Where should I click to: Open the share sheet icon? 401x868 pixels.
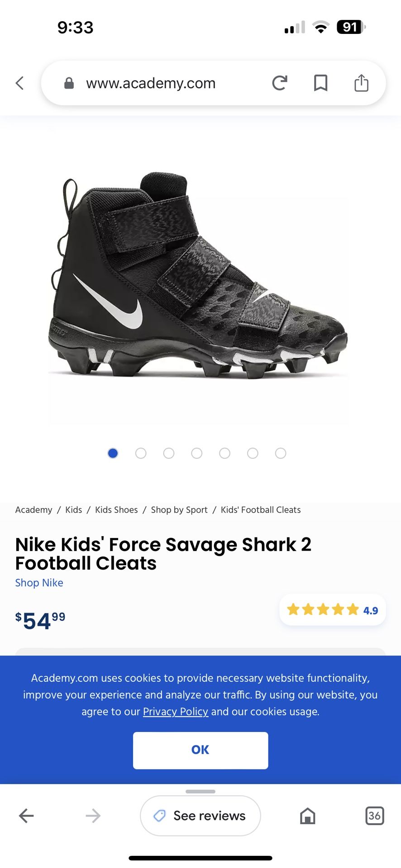point(361,83)
